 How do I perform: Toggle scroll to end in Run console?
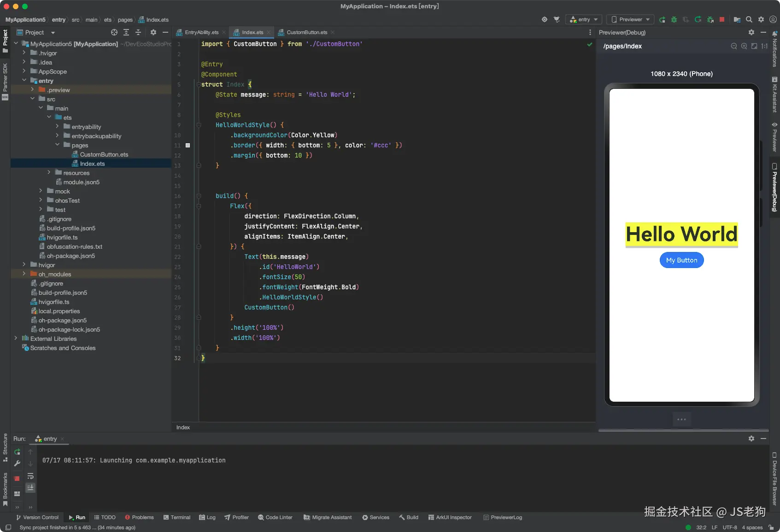click(30, 487)
